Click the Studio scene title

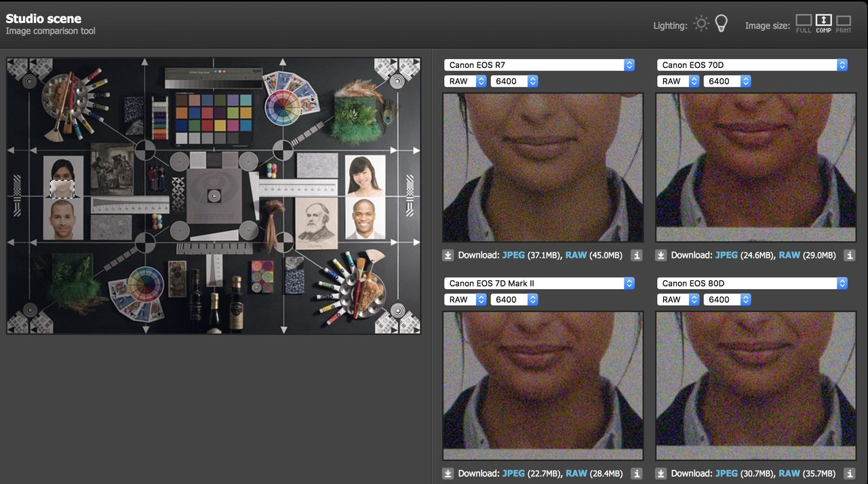coord(42,19)
